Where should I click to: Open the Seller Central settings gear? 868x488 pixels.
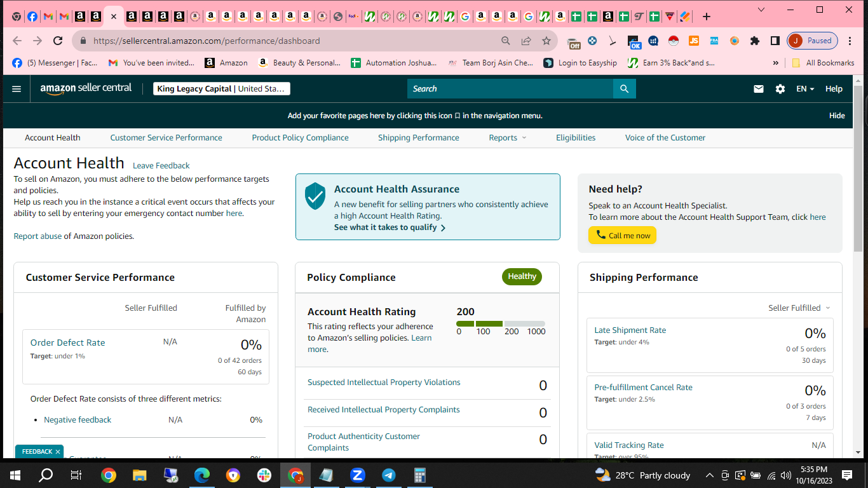click(x=780, y=89)
